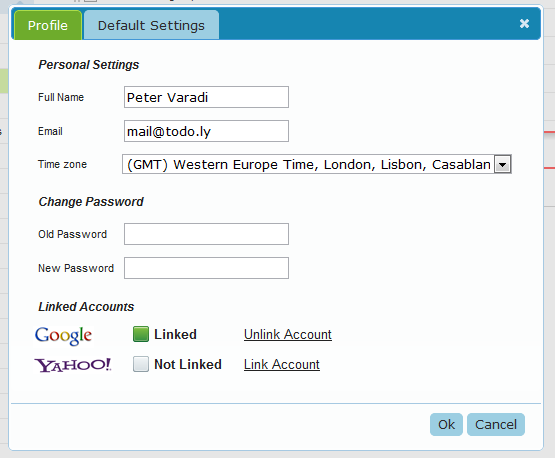Toggle the green Google Linked indicator
This screenshot has width=555, height=458.
point(141,334)
